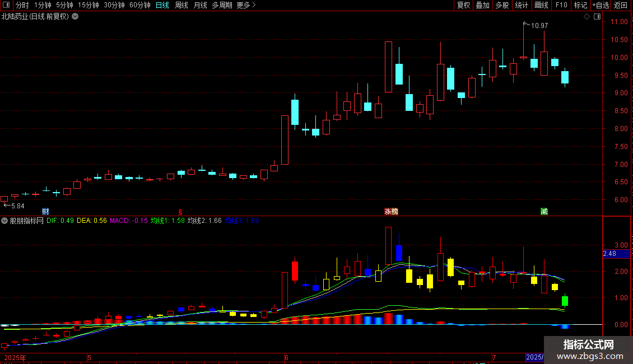633x364 pixels.
Task: Click the 均线2: 1.66 indicator value
Action: (x=204, y=221)
